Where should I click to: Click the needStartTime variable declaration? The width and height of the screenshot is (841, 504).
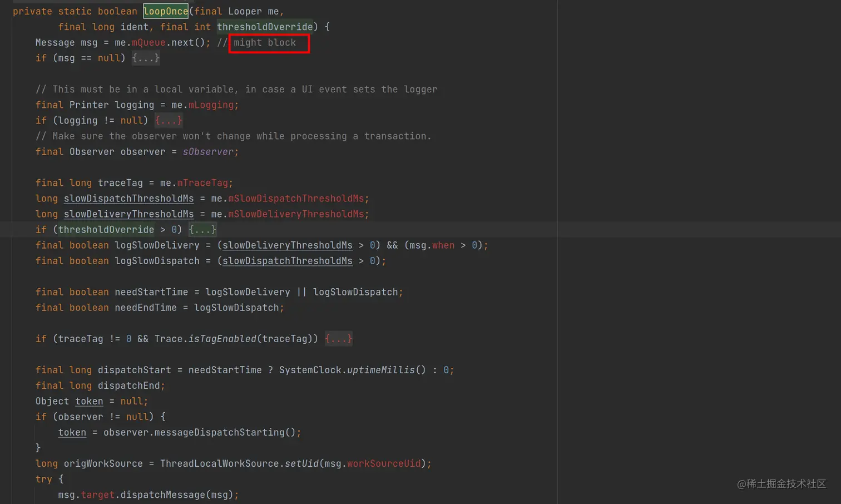(151, 291)
